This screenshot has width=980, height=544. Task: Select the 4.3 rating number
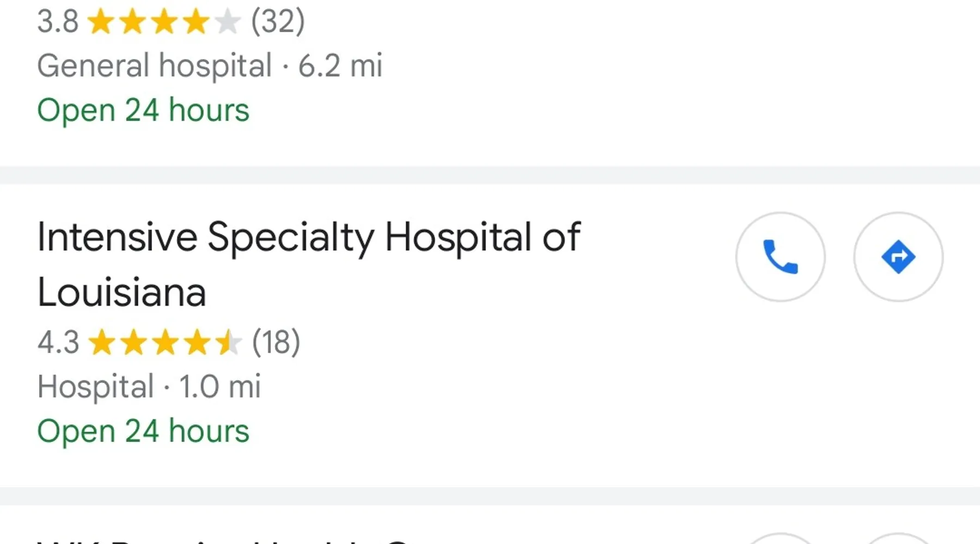tap(58, 343)
